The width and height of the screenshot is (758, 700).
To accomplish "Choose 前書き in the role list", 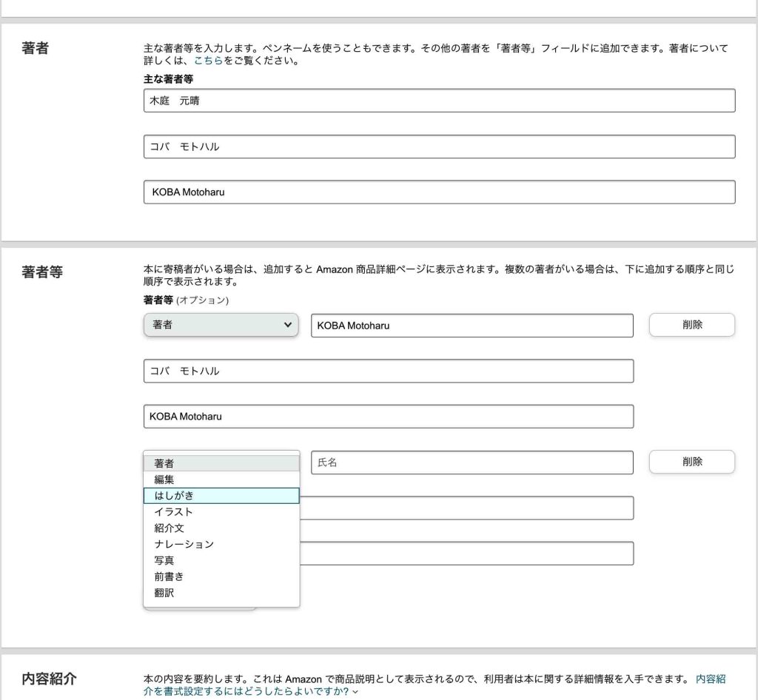I will coord(221,576).
